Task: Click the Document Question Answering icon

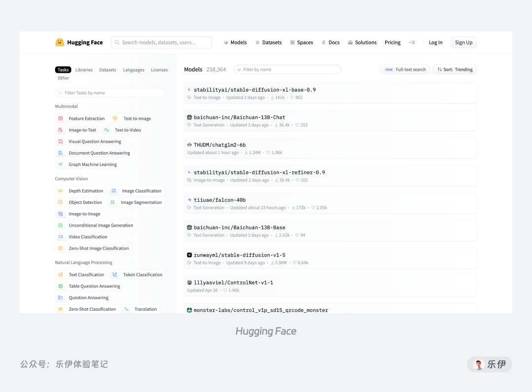Action: pos(61,153)
